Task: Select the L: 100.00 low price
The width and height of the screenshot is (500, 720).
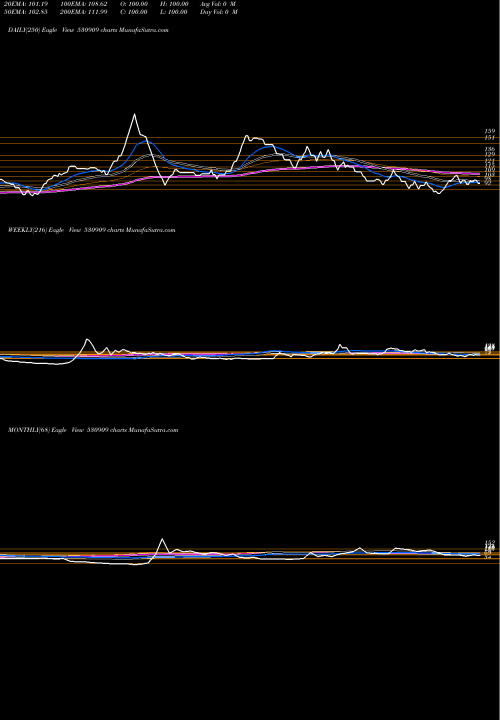Action: click(x=172, y=12)
